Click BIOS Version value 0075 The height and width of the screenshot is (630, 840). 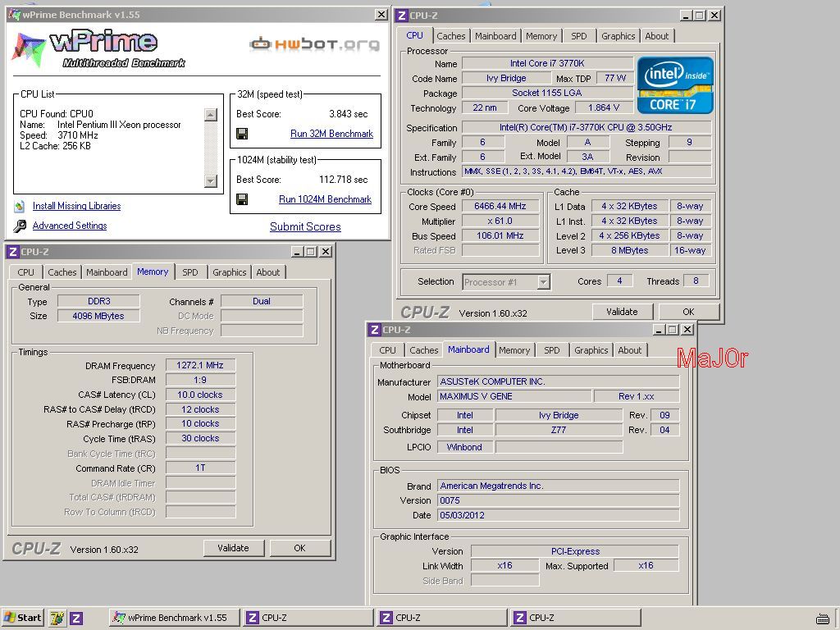(558, 500)
